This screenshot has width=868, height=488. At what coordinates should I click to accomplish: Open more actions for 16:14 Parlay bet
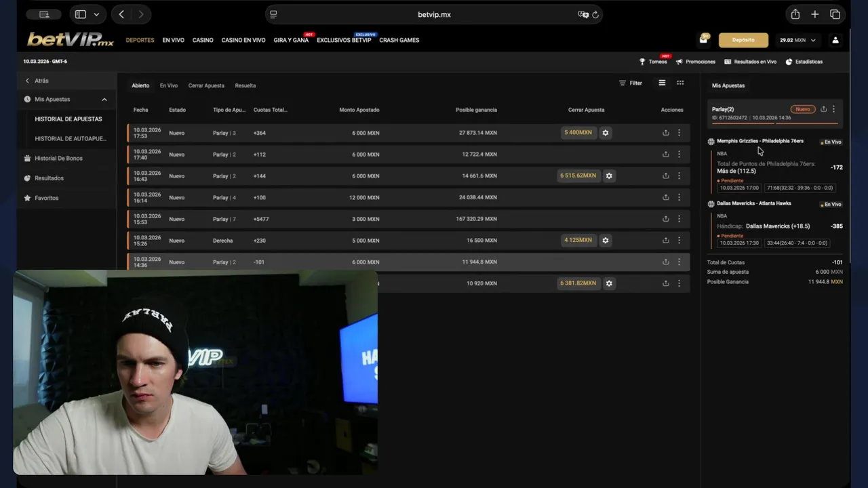pyautogui.click(x=679, y=197)
